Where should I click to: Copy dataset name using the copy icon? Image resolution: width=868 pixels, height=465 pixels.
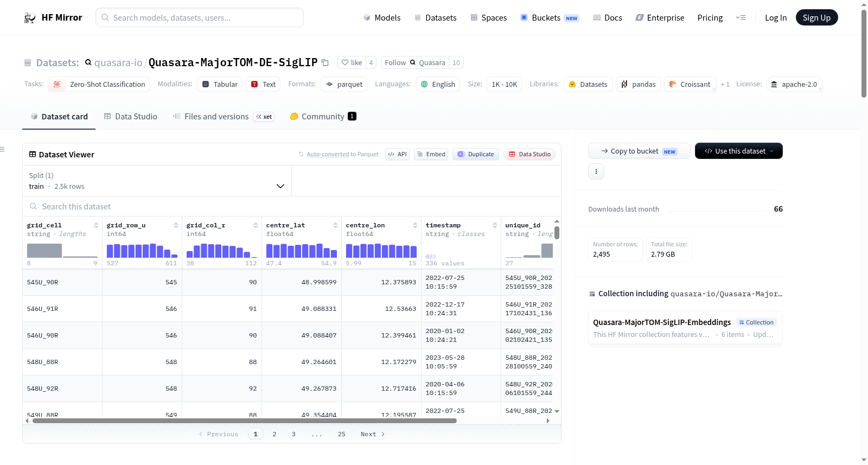tap(325, 62)
